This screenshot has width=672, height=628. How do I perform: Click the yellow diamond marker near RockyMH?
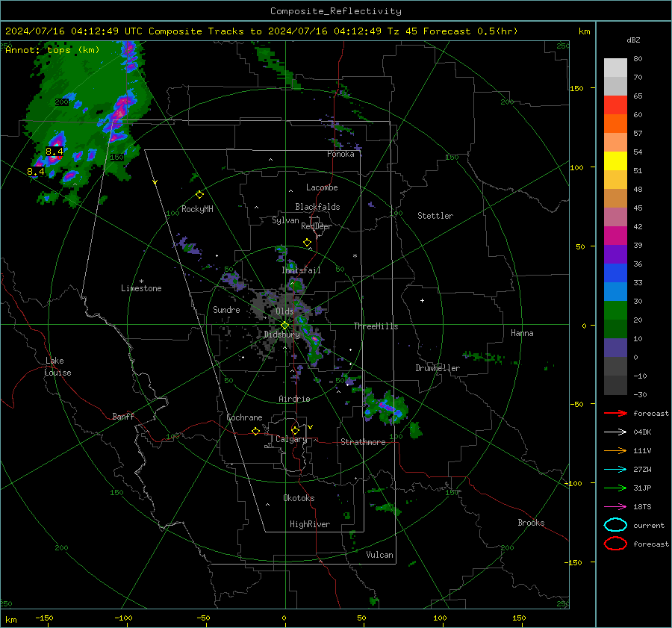click(x=199, y=195)
